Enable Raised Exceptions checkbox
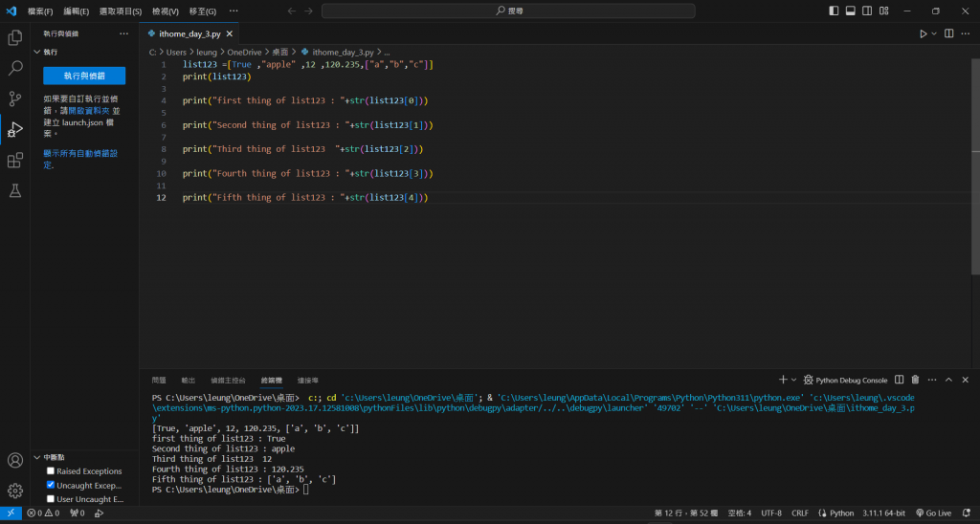This screenshot has height=524, width=980. point(51,470)
